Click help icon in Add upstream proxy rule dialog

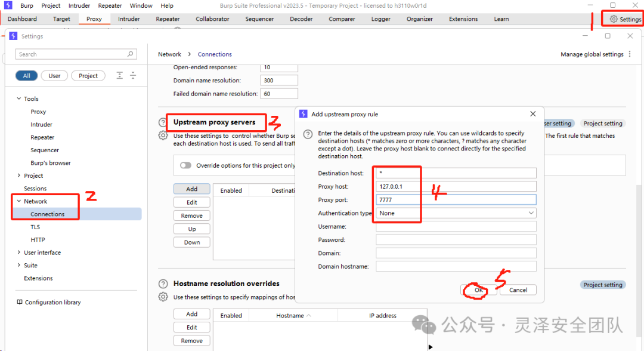(308, 134)
